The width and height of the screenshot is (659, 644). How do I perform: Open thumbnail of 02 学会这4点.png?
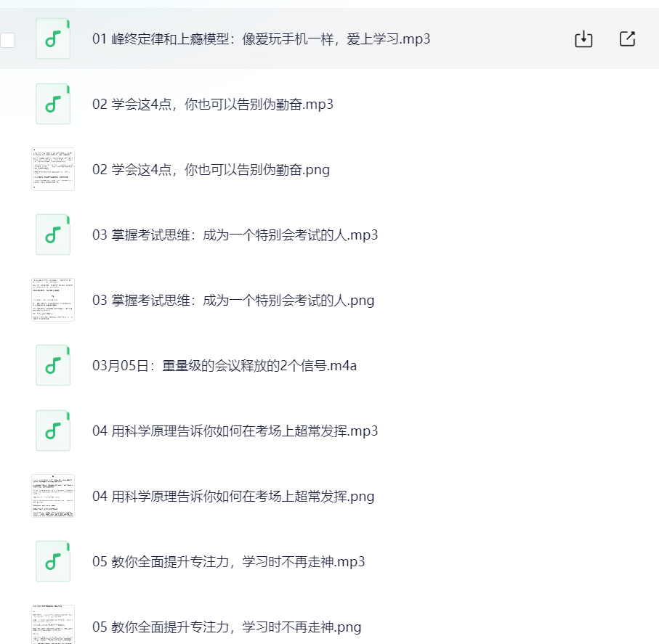tap(53, 169)
